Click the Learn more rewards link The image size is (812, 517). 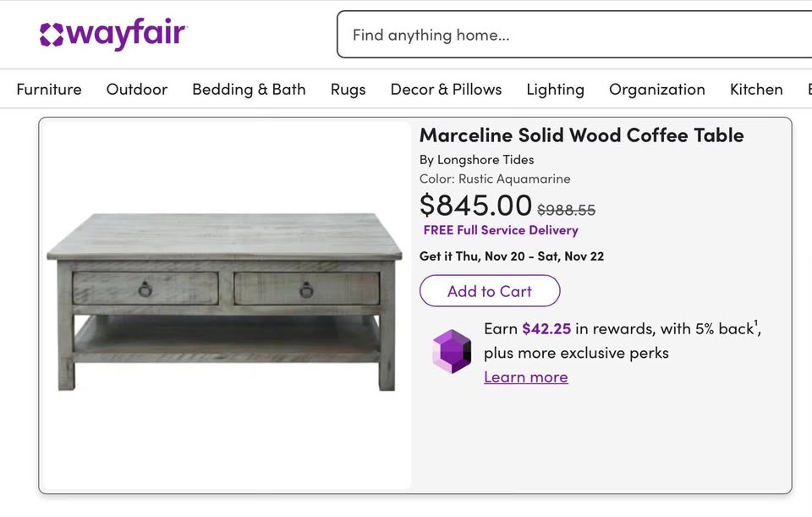(526, 377)
